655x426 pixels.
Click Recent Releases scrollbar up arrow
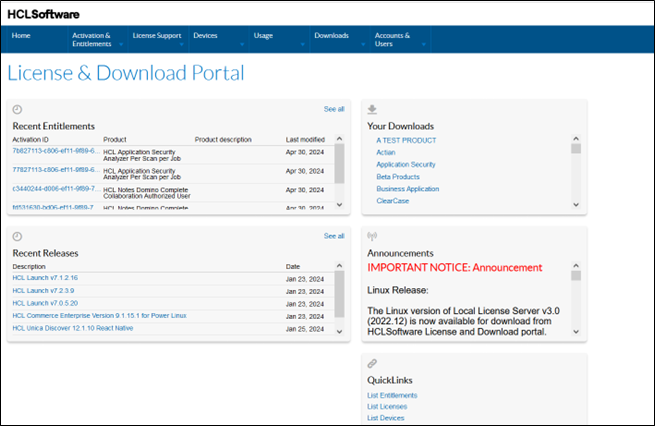click(339, 266)
